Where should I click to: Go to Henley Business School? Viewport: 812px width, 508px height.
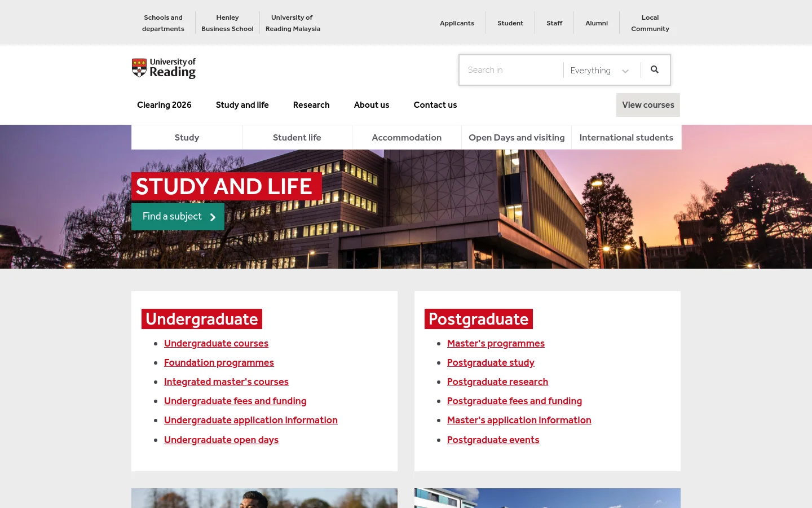[x=227, y=23]
